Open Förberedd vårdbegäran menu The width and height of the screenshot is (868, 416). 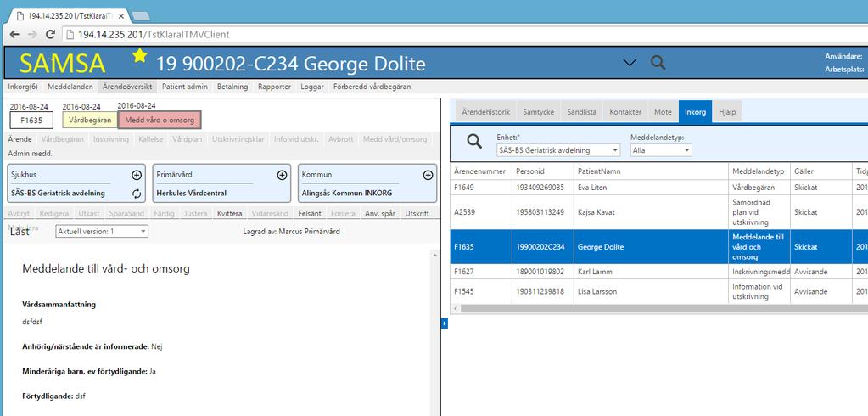coord(372,87)
